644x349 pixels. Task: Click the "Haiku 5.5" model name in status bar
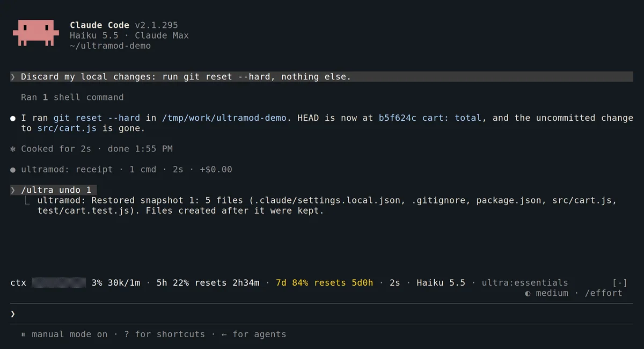click(441, 282)
